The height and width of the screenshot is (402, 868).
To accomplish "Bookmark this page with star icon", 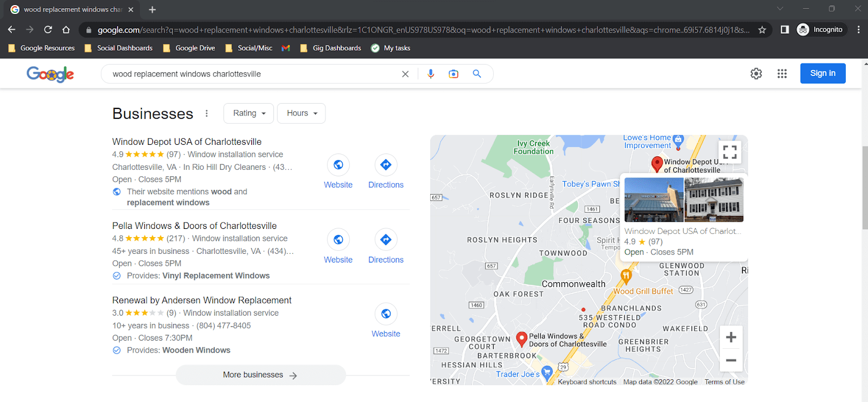I will pyautogui.click(x=762, y=30).
